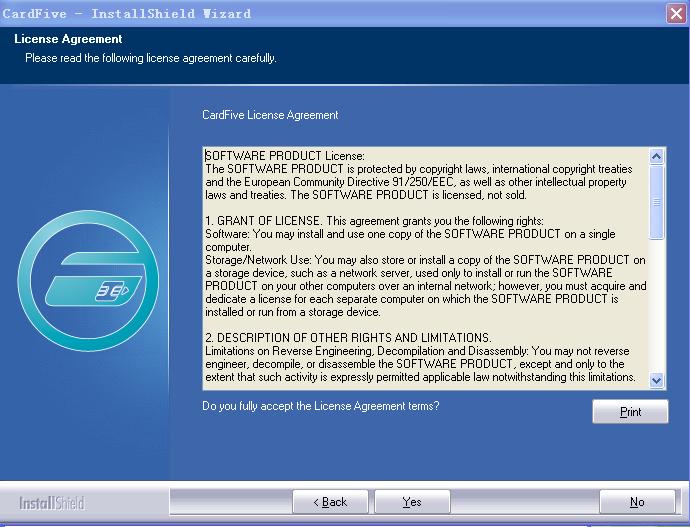The width and height of the screenshot is (690, 527).
Task: Print the license agreement
Action: pyautogui.click(x=630, y=412)
